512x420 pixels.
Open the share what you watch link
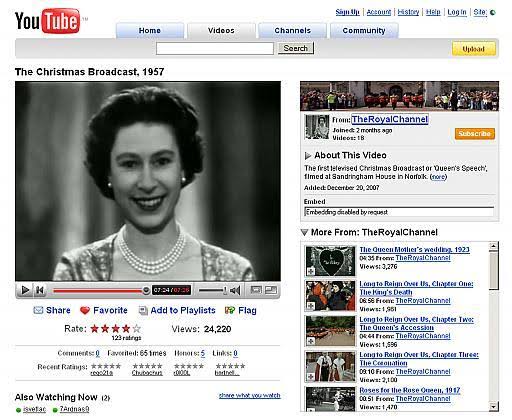tap(250, 396)
